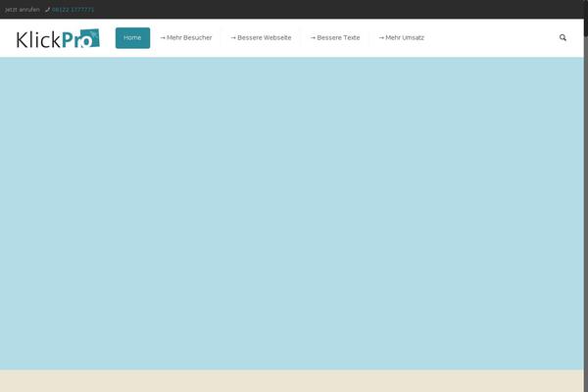
Task: Open the Mehr Umsatz menu item
Action: 401,38
